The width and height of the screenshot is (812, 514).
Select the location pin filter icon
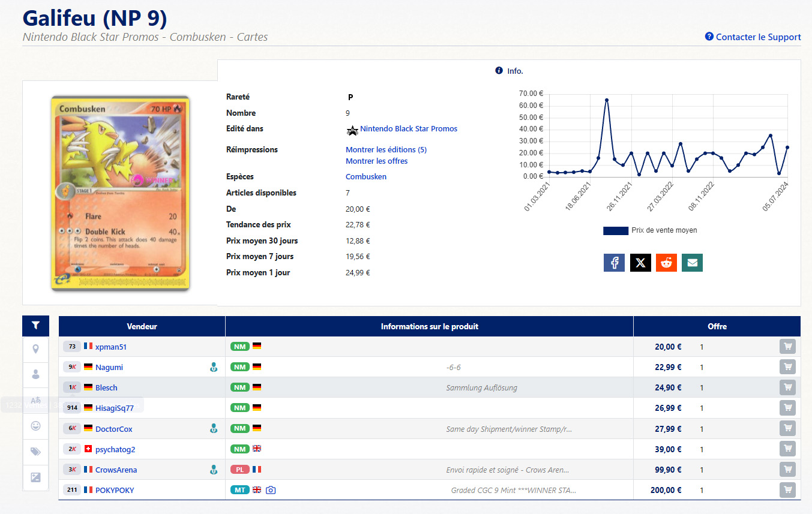coord(36,349)
